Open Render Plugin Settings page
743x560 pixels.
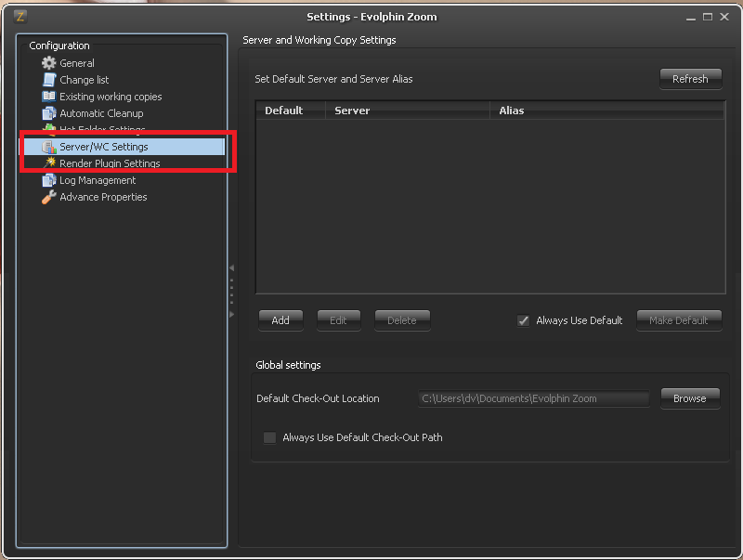(x=110, y=163)
